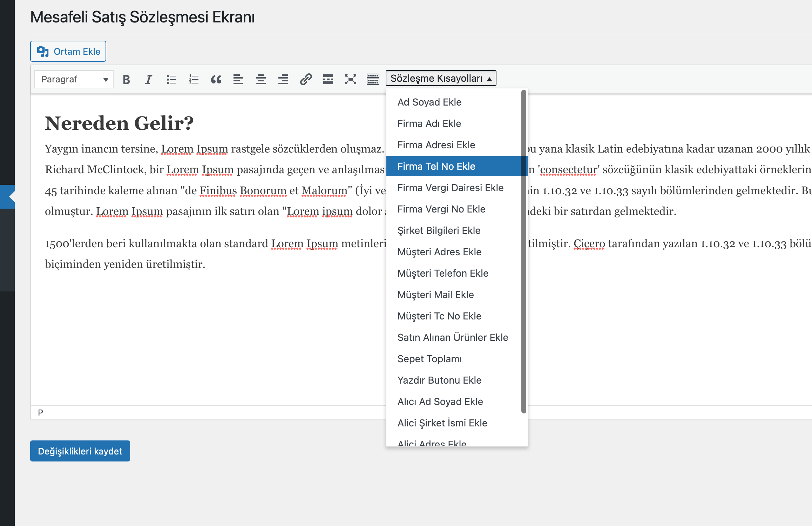Insert a numbered list
This screenshot has width=812, height=526.
tap(194, 80)
